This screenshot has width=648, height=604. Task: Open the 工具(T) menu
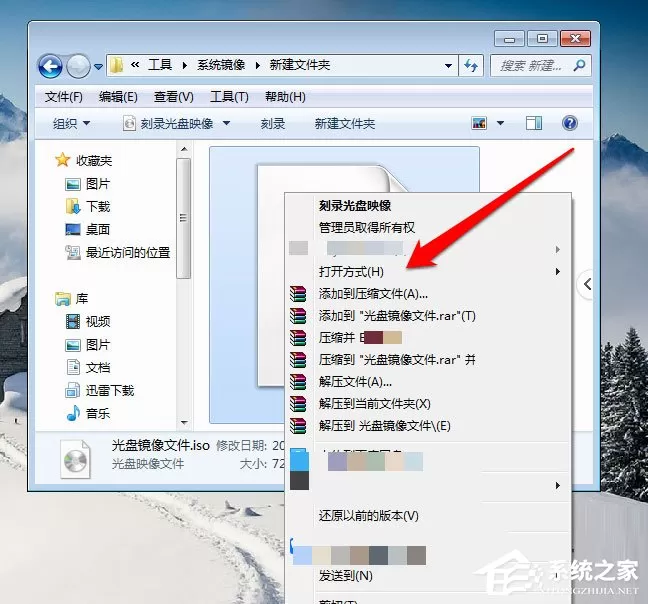coord(229,97)
